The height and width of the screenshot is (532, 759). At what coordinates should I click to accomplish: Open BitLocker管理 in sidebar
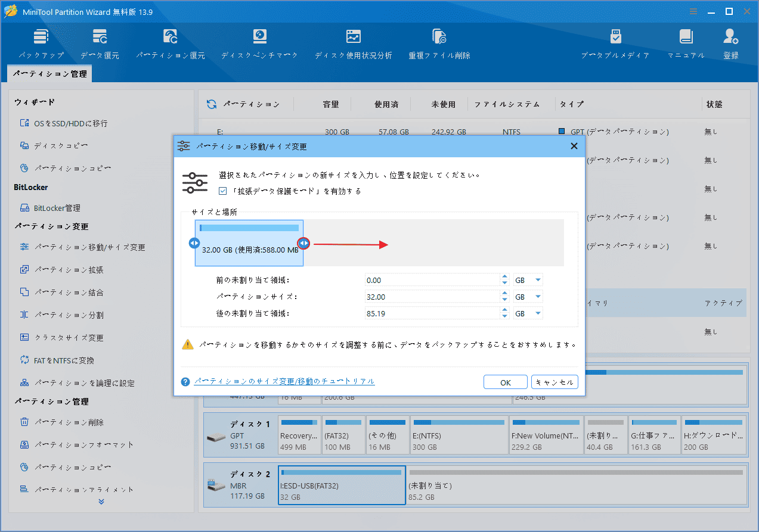[50, 208]
